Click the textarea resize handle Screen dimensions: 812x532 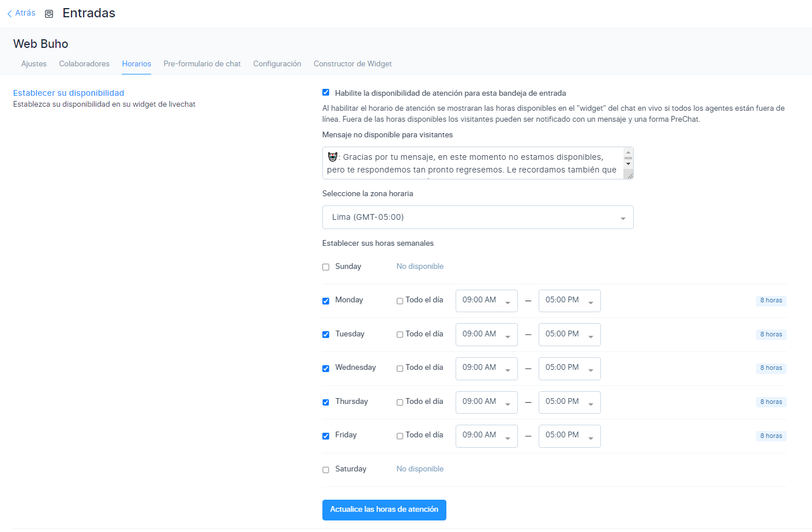pyautogui.click(x=629, y=175)
